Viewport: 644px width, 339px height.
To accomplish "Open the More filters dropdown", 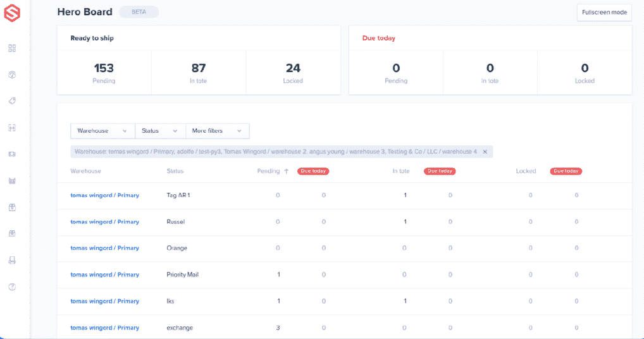I will [217, 131].
